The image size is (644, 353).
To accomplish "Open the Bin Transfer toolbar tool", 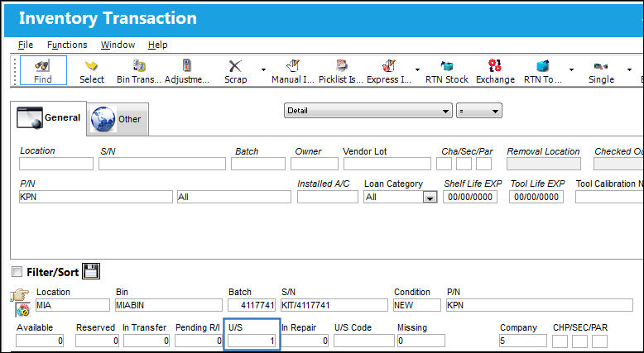I will click(139, 70).
